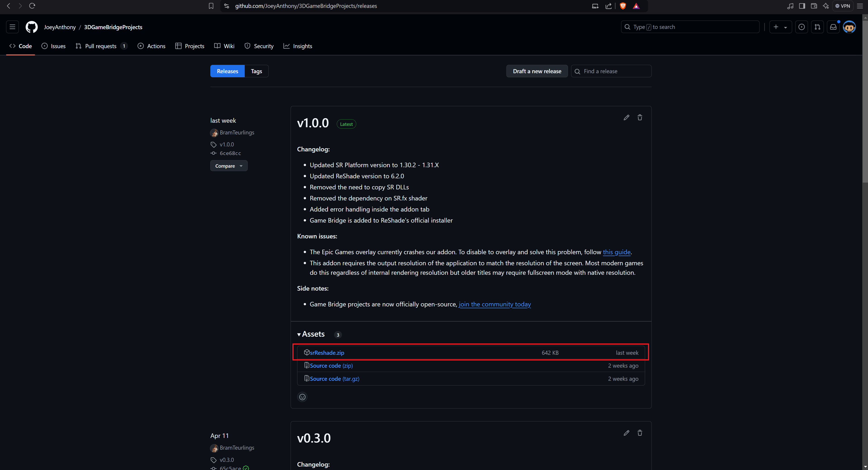
Task: Open the this guide link
Action: point(617,252)
